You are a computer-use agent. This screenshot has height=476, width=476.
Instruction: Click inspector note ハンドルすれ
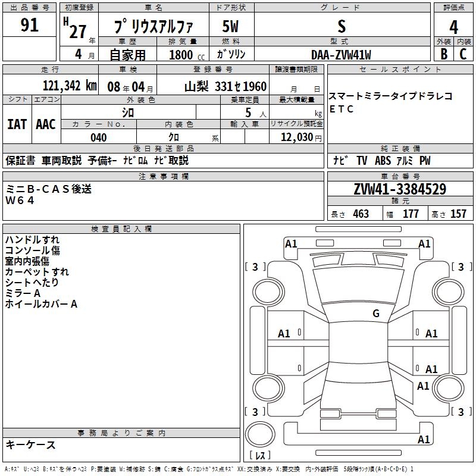[32, 240]
